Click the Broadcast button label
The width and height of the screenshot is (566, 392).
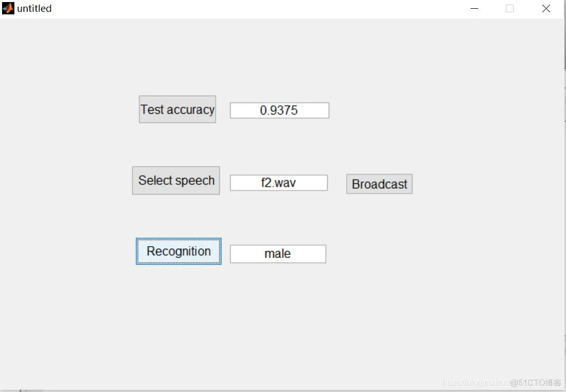point(379,184)
